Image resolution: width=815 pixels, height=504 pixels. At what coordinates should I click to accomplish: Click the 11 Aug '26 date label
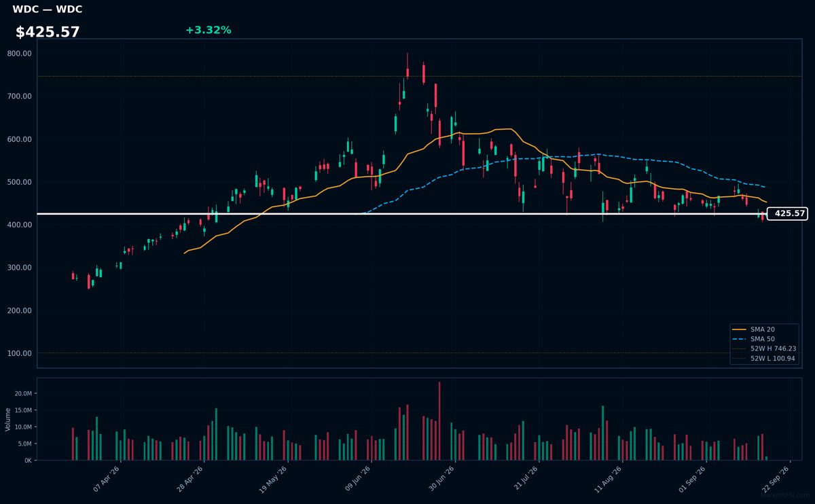tap(609, 479)
